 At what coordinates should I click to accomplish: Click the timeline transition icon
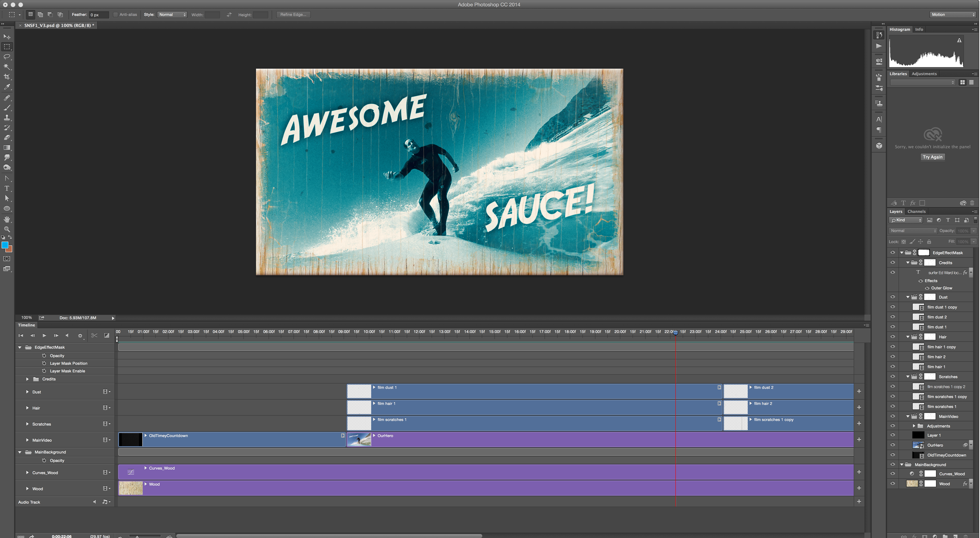pyautogui.click(x=107, y=335)
